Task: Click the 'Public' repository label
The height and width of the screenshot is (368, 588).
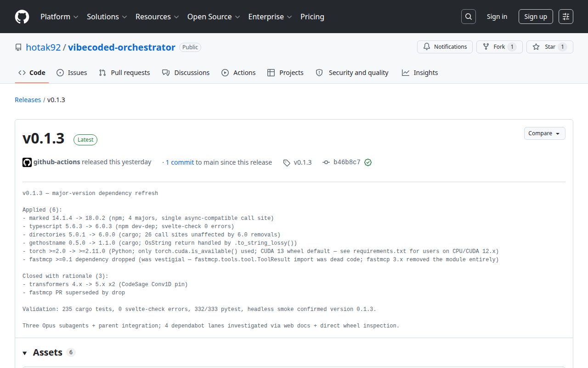Action: click(190, 47)
